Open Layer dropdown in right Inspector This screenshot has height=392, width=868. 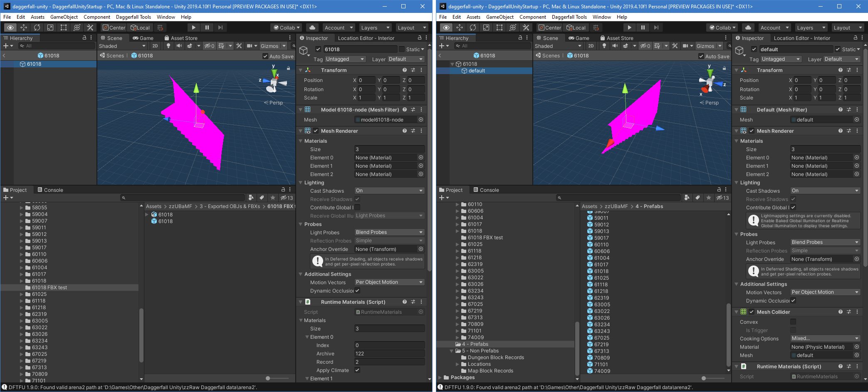(x=841, y=59)
